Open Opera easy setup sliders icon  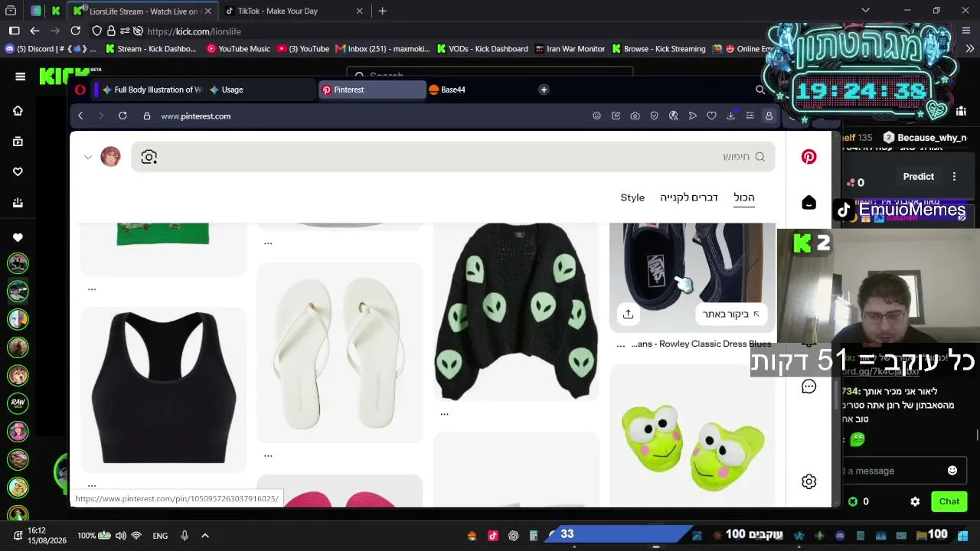(x=750, y=116)
